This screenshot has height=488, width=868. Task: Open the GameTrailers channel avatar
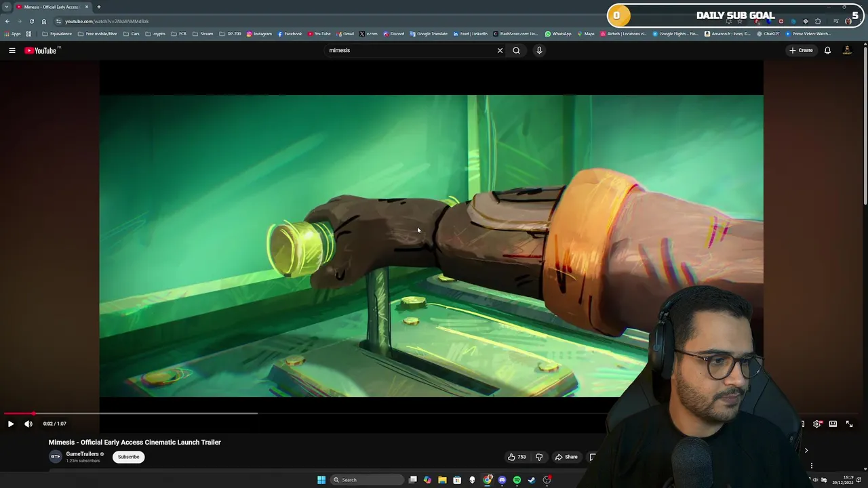[56, 457]
